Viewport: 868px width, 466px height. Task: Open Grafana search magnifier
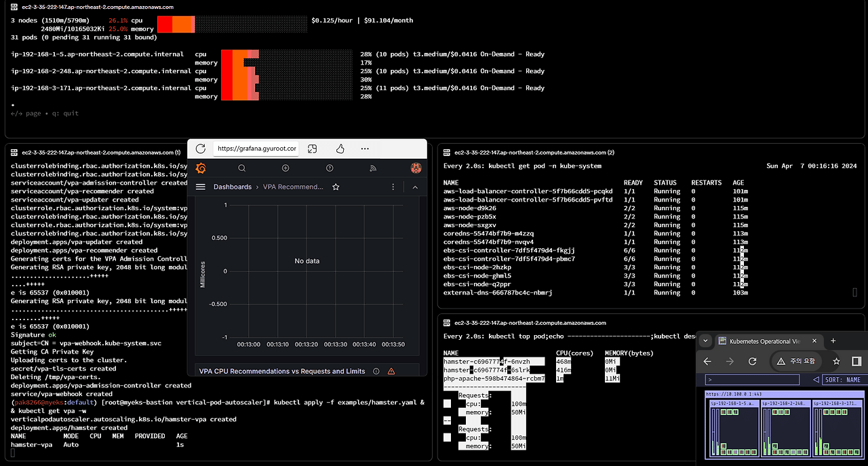(x=241, y=168)
